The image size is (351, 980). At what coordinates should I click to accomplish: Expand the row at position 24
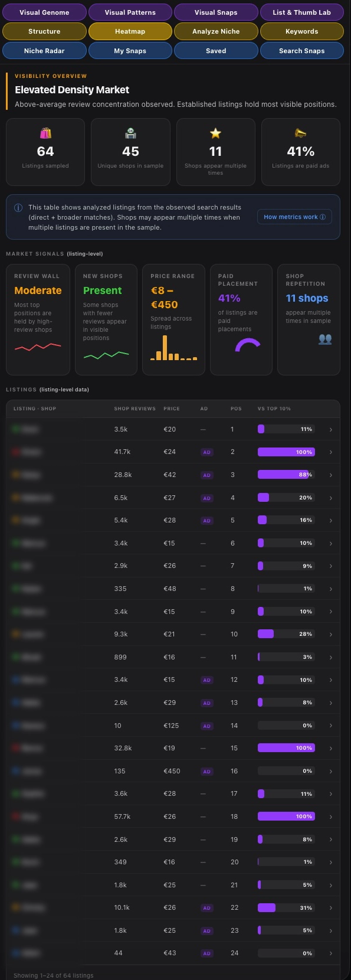coord(330,953)
